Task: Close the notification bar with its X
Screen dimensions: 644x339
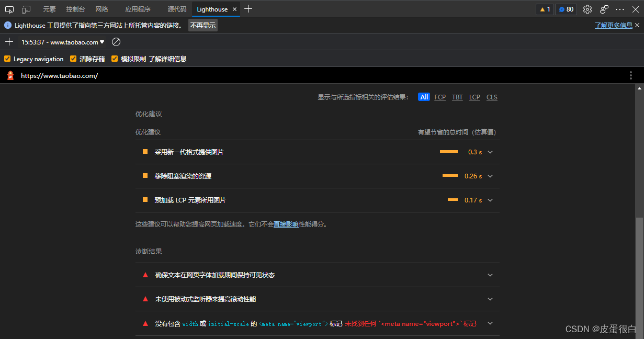Action: tap(638, 25)
